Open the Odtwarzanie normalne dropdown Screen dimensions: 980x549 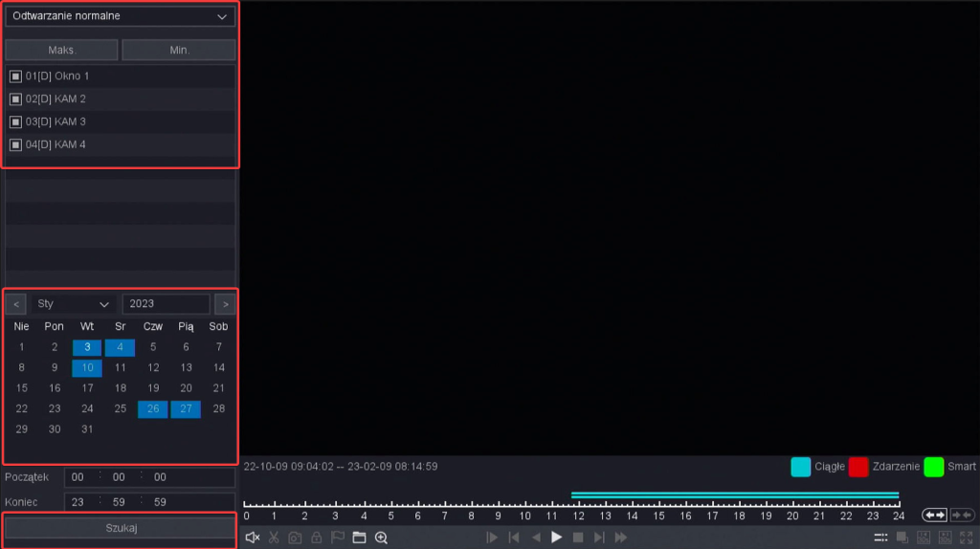click(x=121, y=16)
